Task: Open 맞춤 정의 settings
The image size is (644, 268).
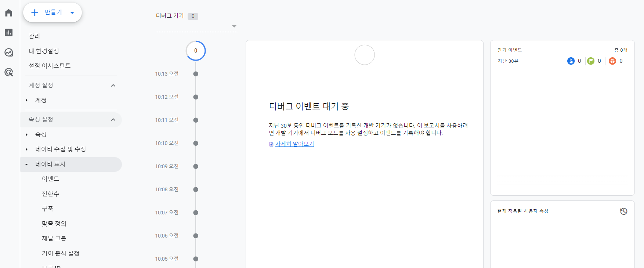Action: pyautogui.click(x=54, y=224)
